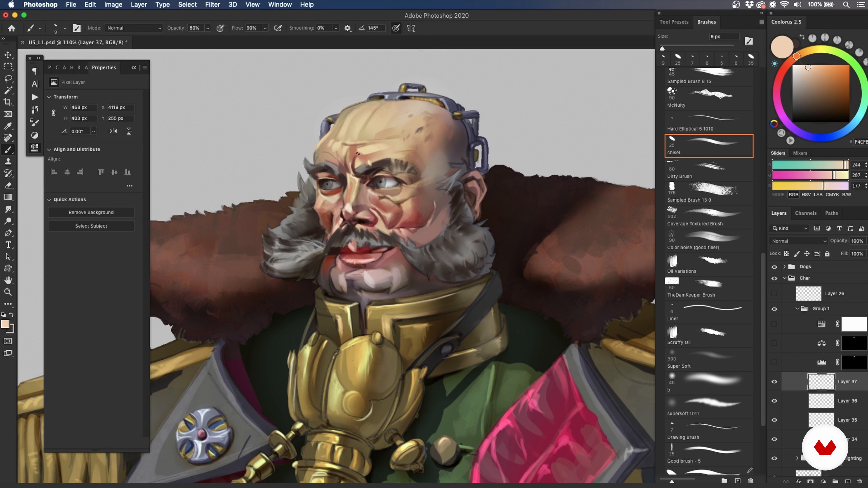
Task: Enable airbrush build-up next to Flow
Action: pyautogui.click(x=278, y=28)
